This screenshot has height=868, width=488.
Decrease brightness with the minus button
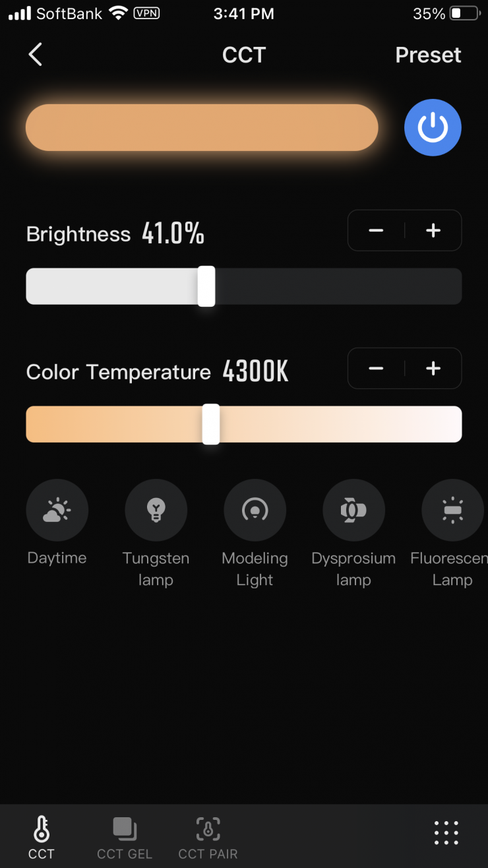[x=376, y=230]
